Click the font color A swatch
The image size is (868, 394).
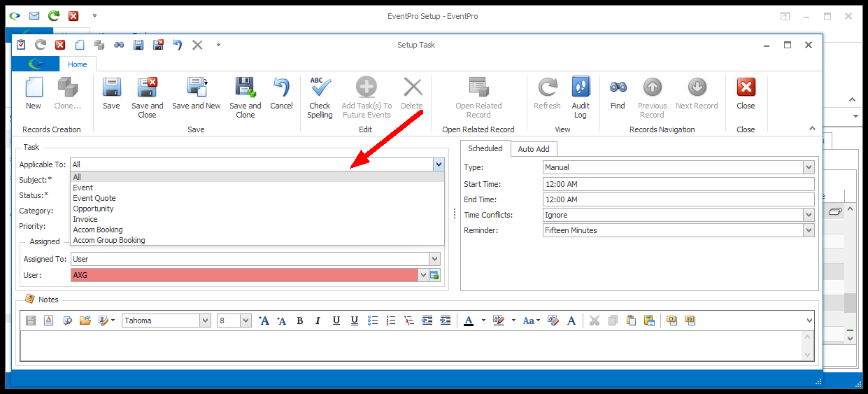pyautogui.click(x=469, y=321)
